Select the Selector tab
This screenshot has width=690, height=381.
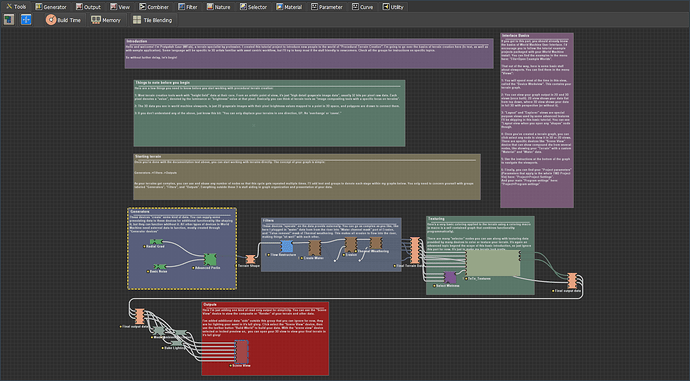tap(253, 7)
